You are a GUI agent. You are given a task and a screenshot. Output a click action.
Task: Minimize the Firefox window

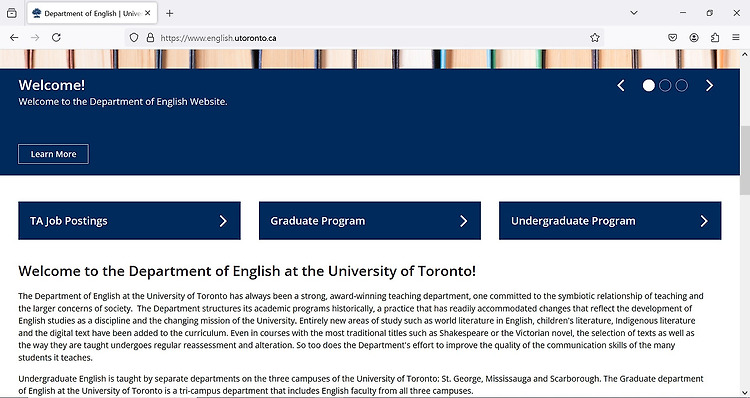click(x=683, y=13)
